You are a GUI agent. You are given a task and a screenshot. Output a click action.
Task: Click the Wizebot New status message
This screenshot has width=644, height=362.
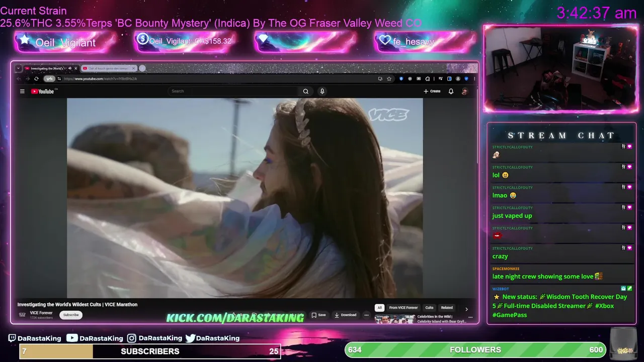point(559,306)
